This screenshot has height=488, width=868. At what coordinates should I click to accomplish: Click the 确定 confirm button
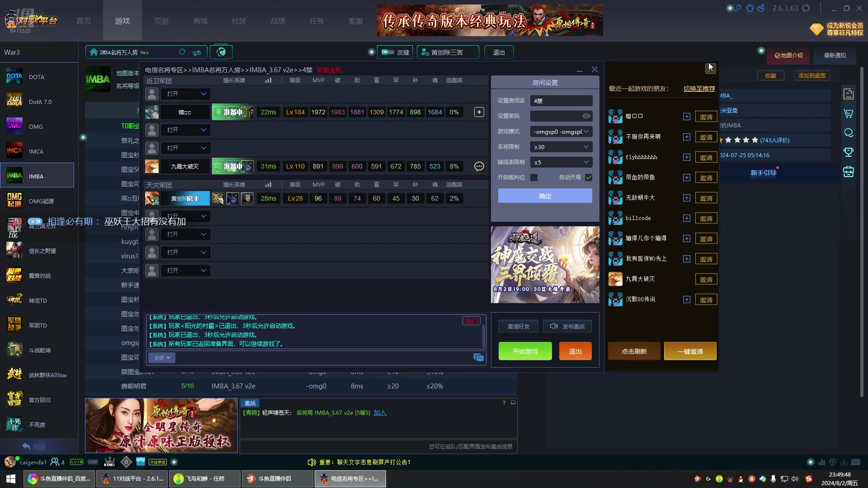(545, 196)
